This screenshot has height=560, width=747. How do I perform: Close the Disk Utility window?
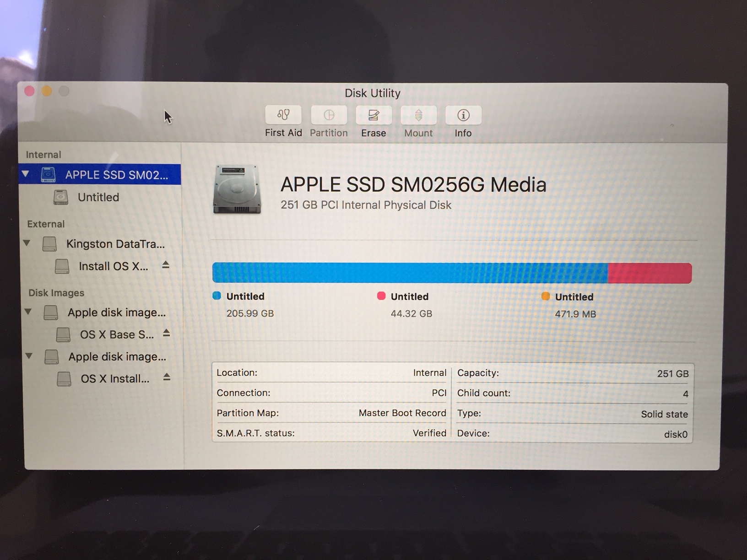pos(30,91)
